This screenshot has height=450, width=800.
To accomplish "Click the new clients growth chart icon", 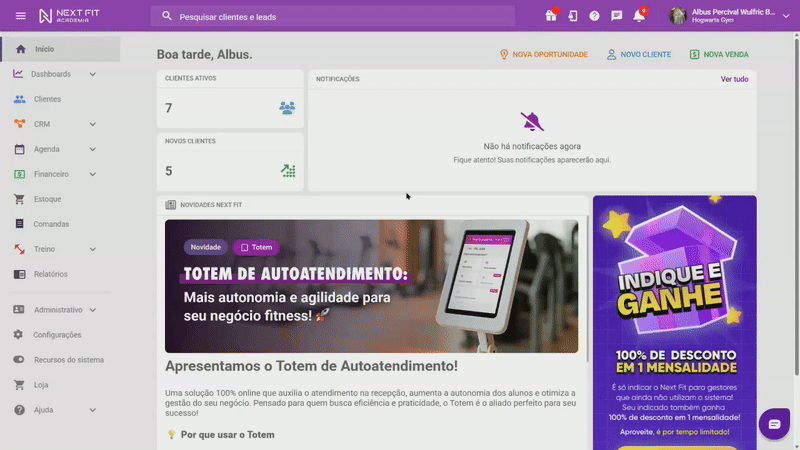I will click(288, 170).
